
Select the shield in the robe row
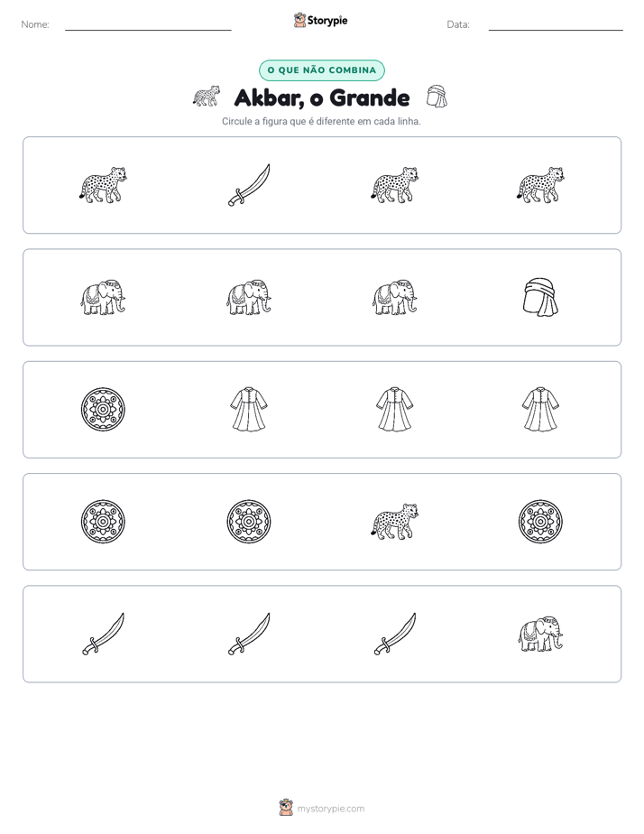[103, 409]
